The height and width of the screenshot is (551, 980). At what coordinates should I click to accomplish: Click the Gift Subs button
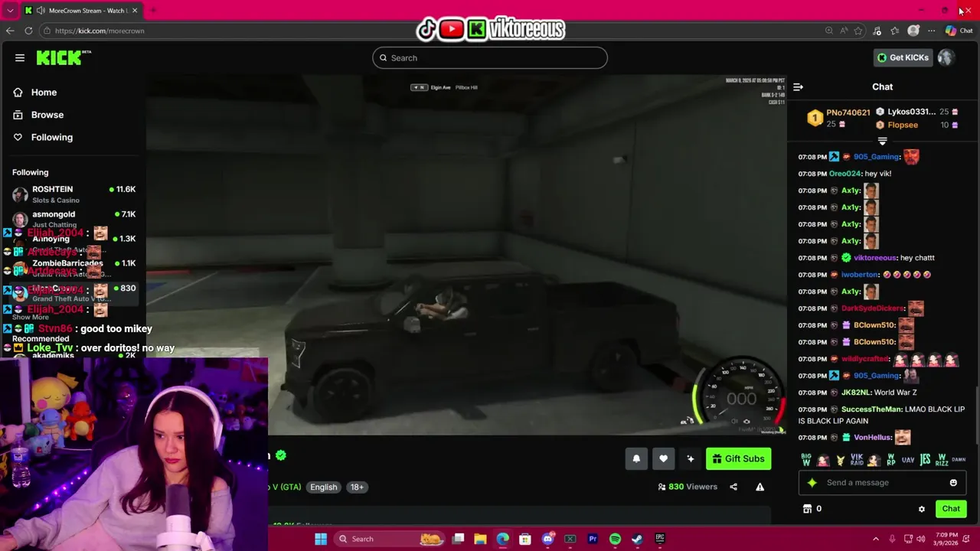coord(738,458)
